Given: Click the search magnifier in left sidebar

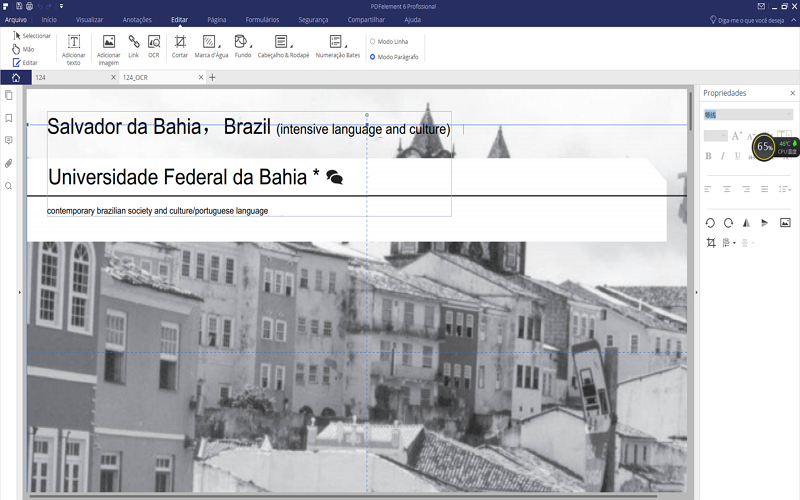Looking at the screenshot, I should click(9, 186).
